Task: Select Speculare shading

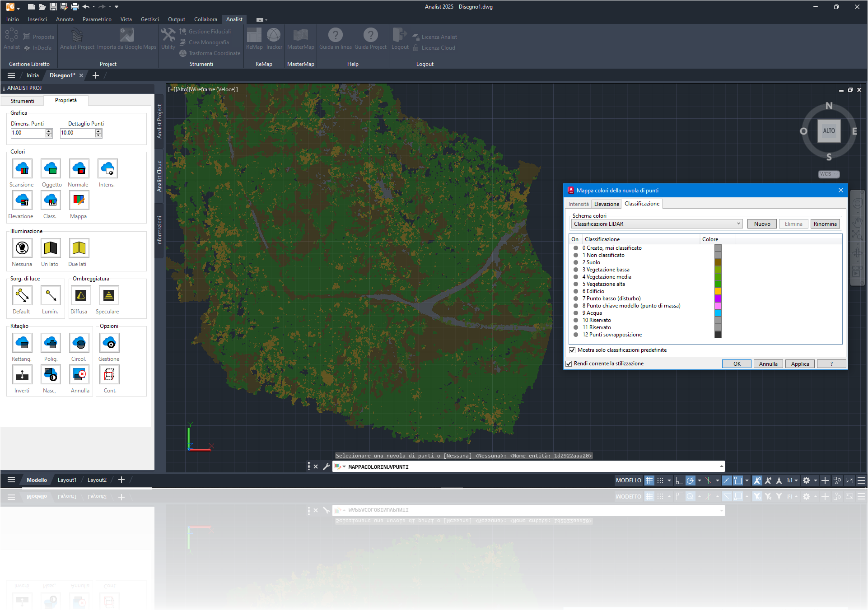Action: [x=109, y=296]
